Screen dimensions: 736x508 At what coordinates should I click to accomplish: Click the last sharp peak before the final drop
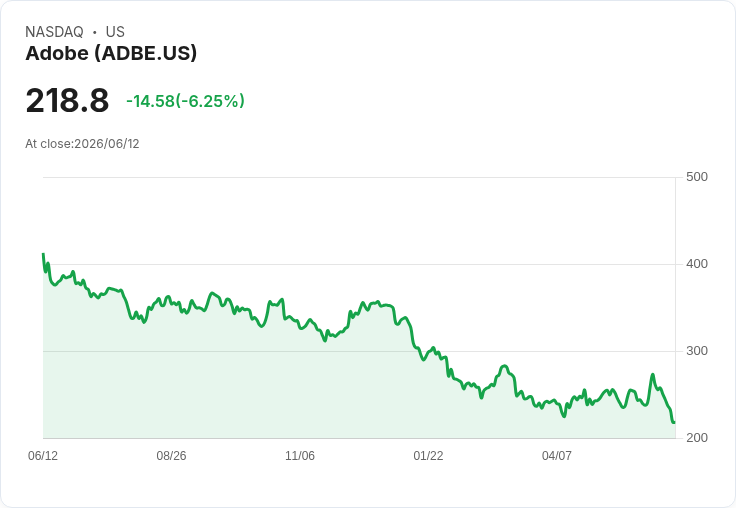652,375
